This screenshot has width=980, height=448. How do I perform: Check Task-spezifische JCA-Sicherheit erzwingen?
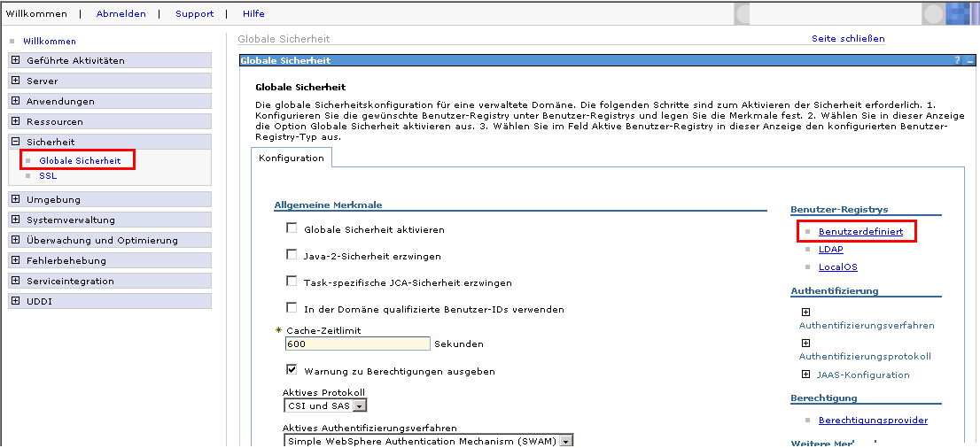pos(292,282)
